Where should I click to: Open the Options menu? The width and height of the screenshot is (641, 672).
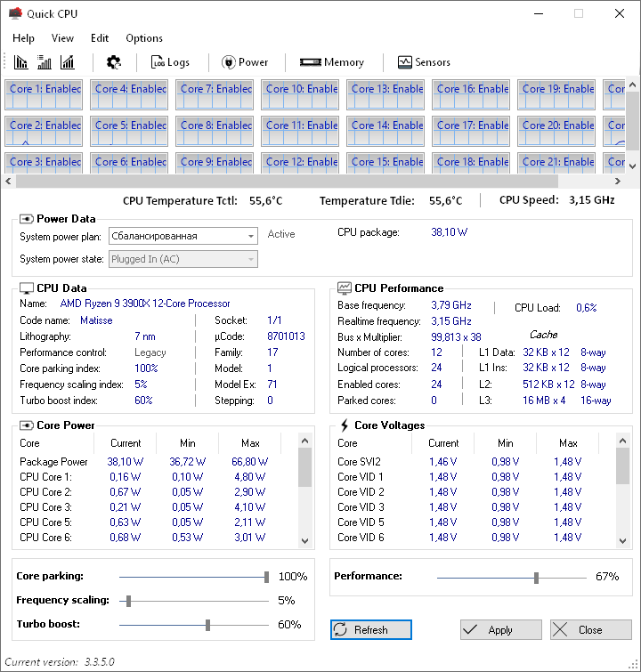click(x=144, y=38)
